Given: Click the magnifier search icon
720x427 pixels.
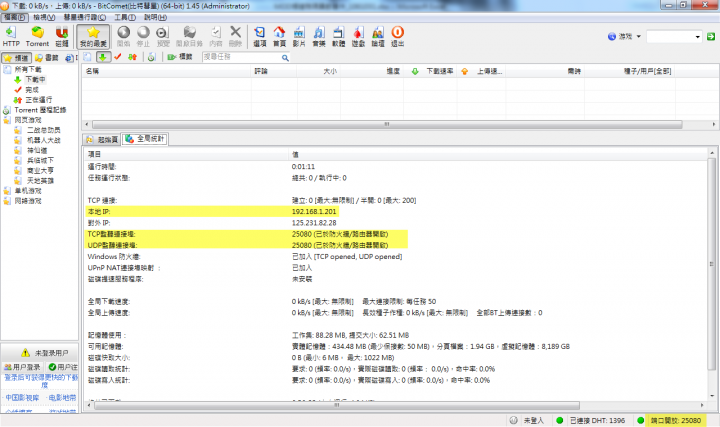Looking at the screenshot, I should 285,58.
